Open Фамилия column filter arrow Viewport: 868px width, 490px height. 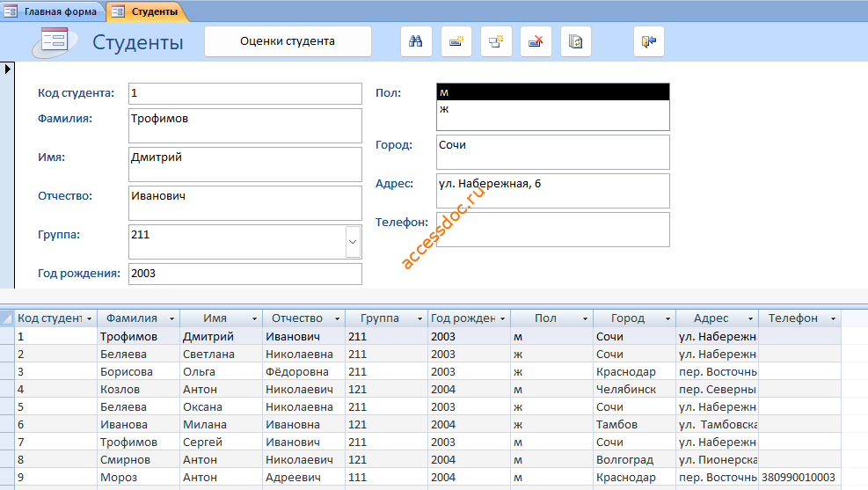(171, 319)
